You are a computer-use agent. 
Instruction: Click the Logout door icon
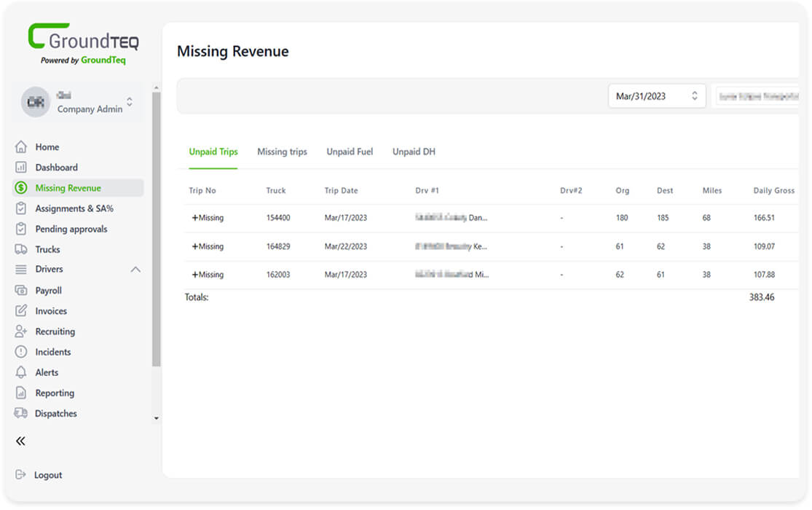(x=20, y=475)
